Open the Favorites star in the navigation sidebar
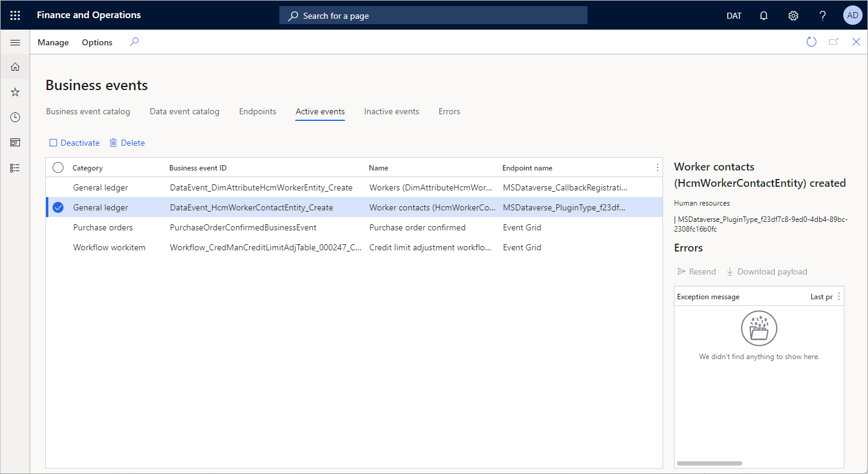The height and width of the screenshot is (474, 868). [15, 92]
